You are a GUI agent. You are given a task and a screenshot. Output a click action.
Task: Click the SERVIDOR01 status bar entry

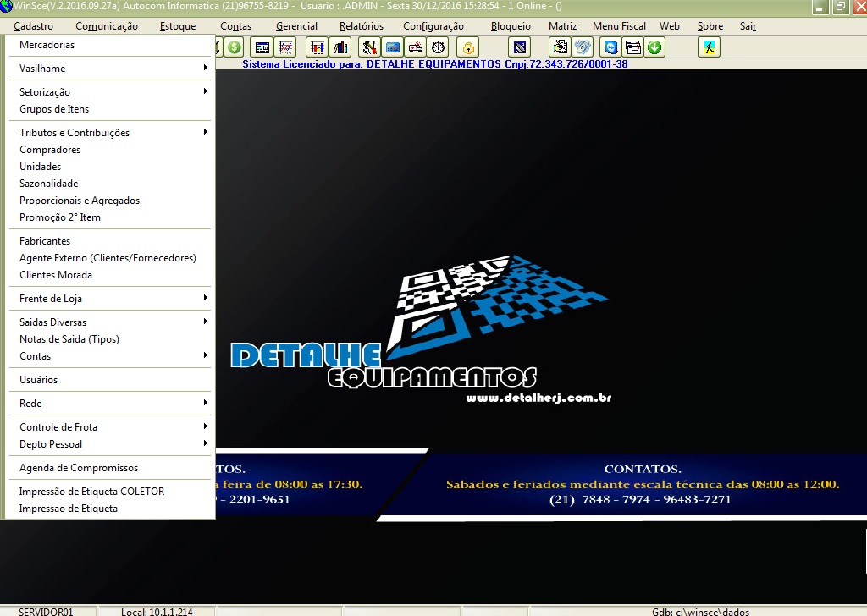click(46, 612)
